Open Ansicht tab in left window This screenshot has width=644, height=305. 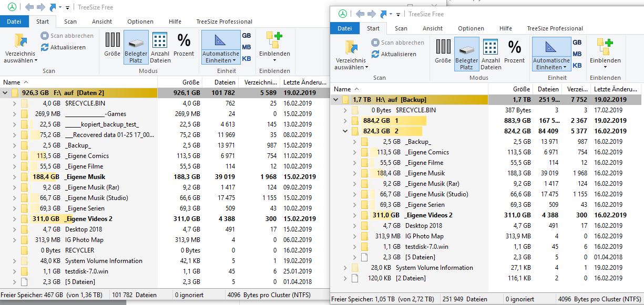(x=101, y=22)
